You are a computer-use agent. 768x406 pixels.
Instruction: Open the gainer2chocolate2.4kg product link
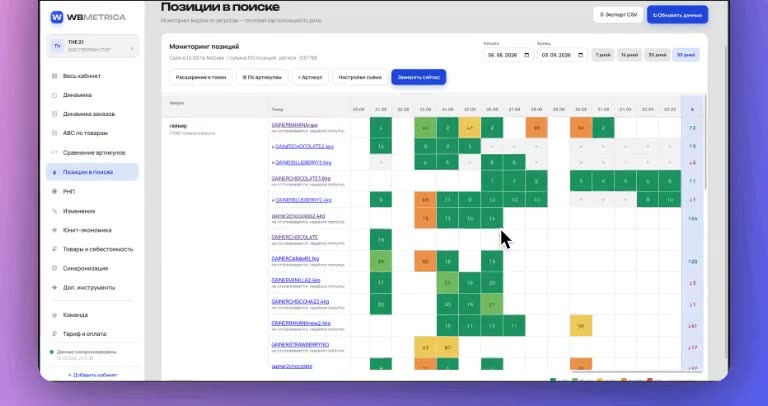[x=298, y=215]
